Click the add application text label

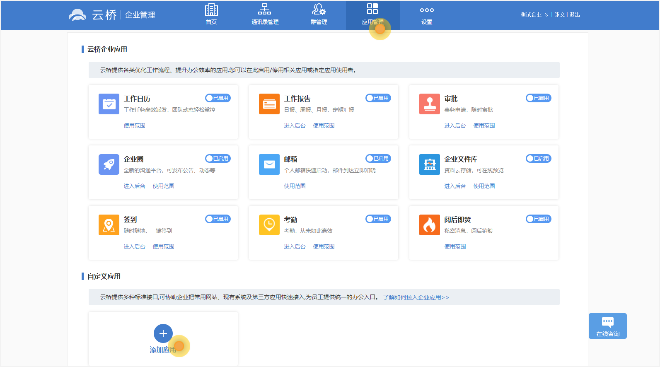[163, 350]
